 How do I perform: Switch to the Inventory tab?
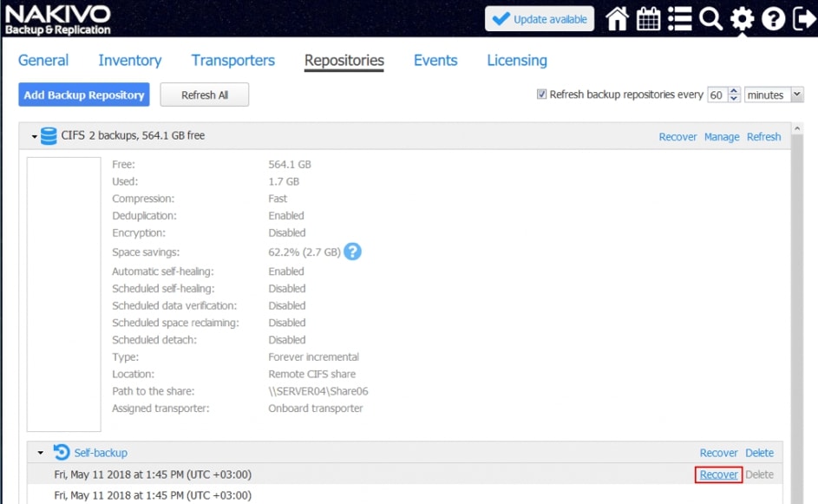tap(129, 61)
